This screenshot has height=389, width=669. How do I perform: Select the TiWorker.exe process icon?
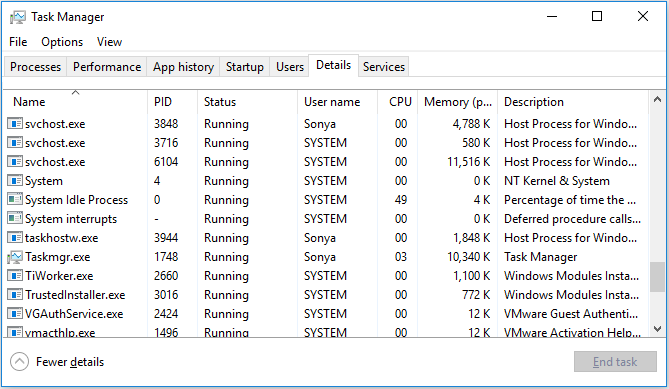coord(15,276)
